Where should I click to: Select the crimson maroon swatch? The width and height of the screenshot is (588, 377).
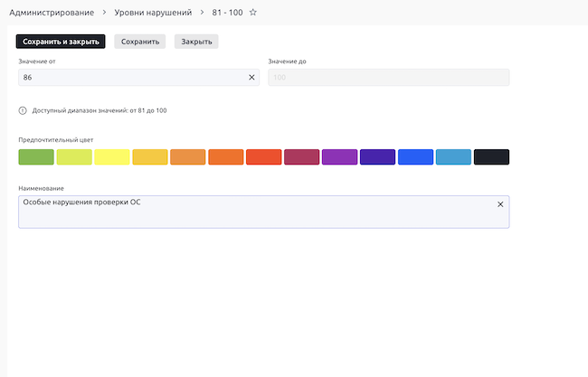point(302,157)
